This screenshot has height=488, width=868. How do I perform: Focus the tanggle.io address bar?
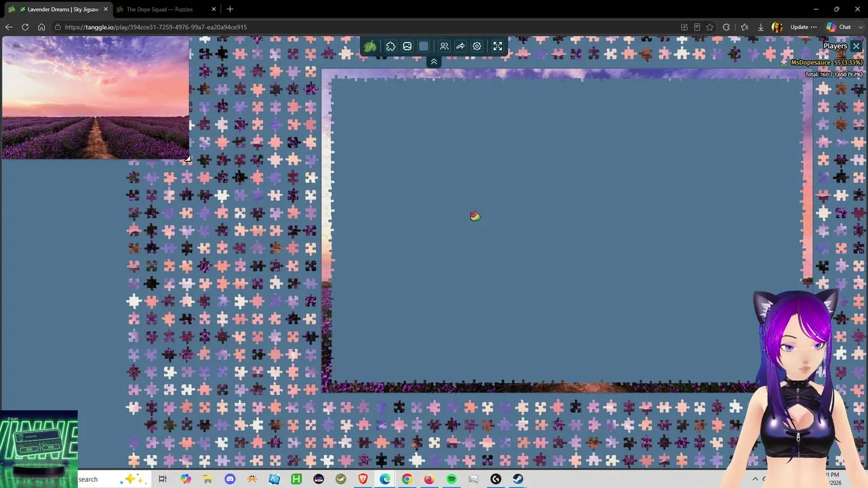(x=366, y=27)
